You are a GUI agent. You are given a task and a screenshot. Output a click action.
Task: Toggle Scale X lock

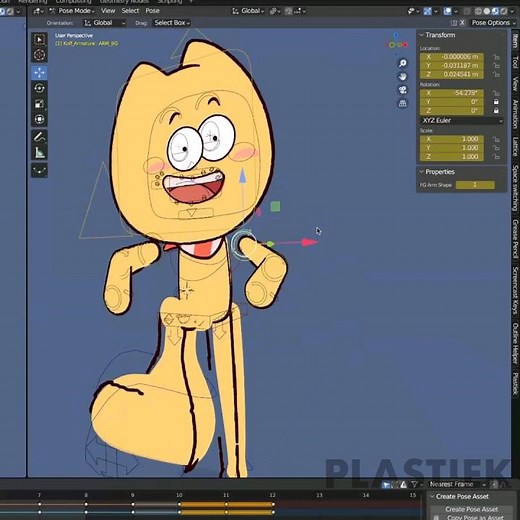coord(496,139)
